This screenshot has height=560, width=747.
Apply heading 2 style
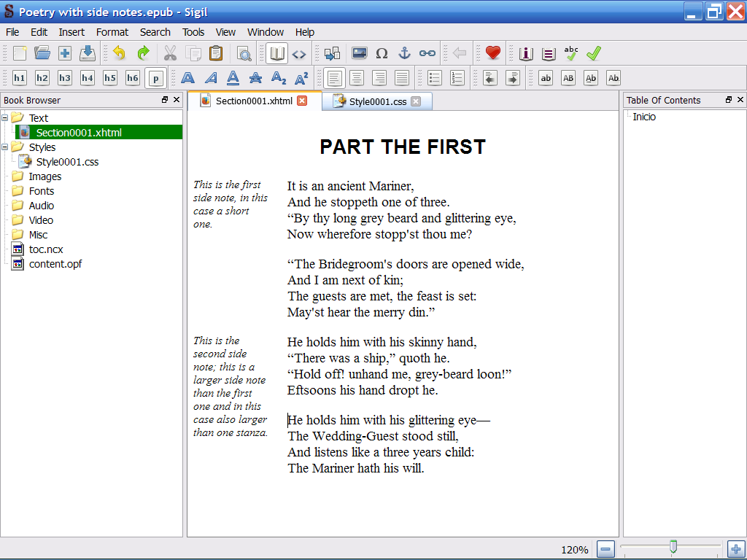(42, 78)
